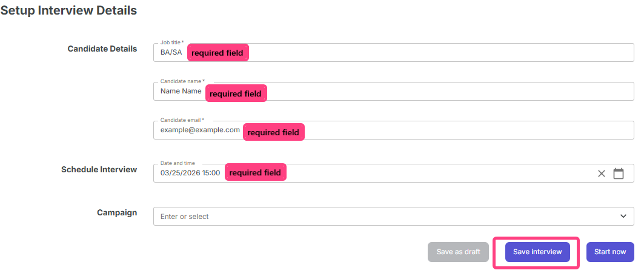Click the Candidate Details section label
Image resolution: width=644 pixels, height=273 pixels.
tap(102, 49)
